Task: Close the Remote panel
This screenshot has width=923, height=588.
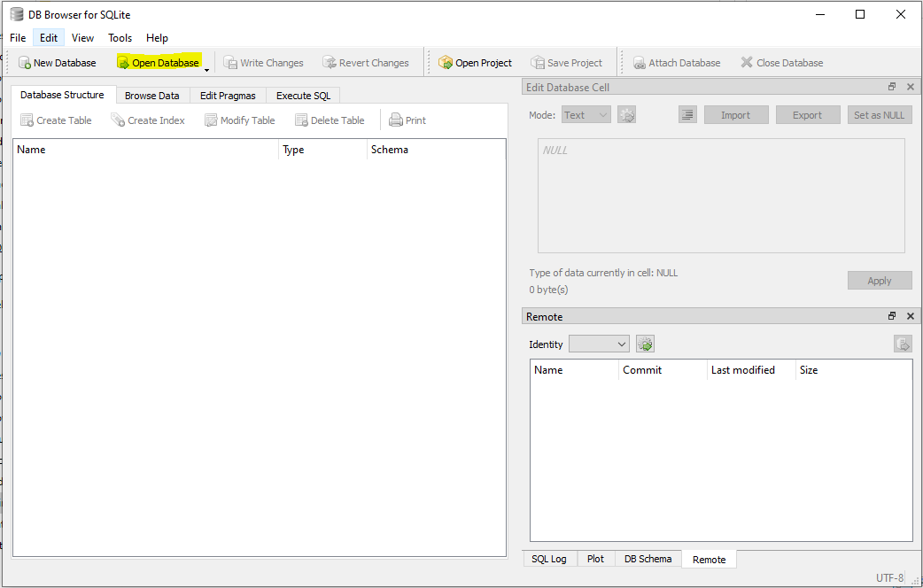Action: pos(910,316)
